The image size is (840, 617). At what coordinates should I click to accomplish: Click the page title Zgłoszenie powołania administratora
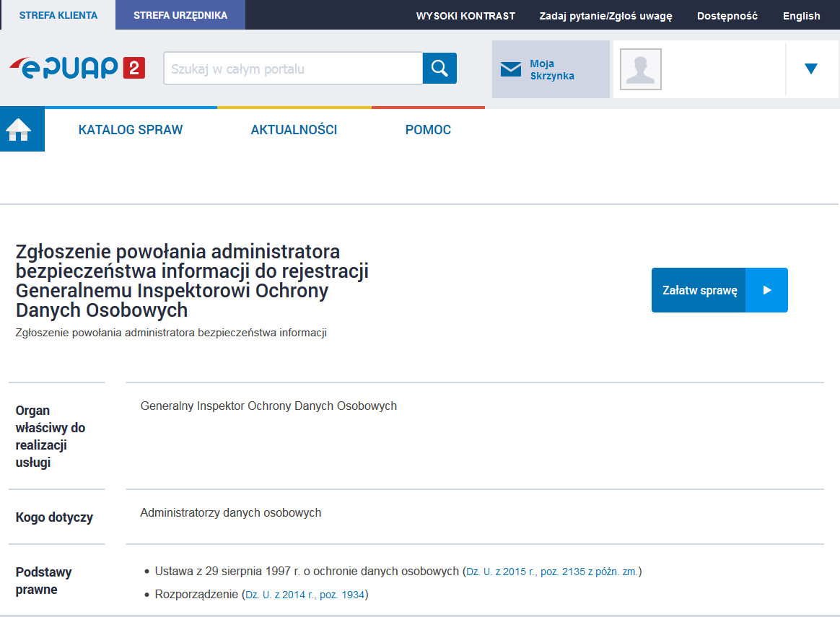[192, 281]
